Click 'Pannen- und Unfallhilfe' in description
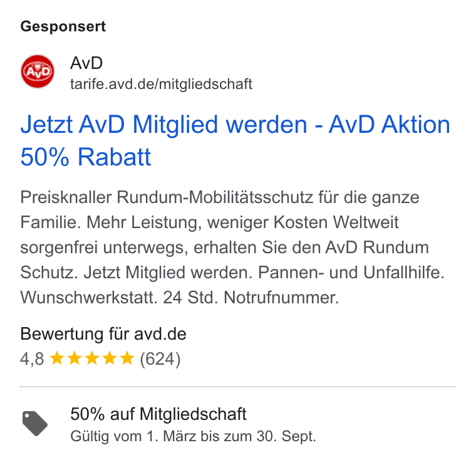Screen dimensions: 476x460 point(351,273)
